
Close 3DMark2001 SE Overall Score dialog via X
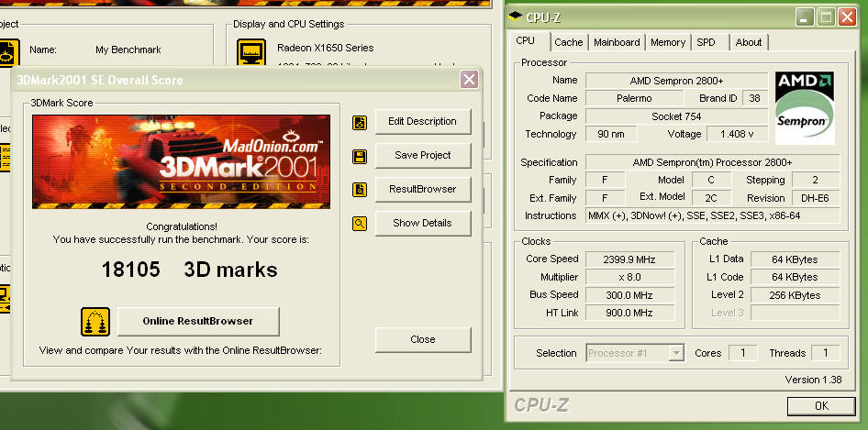[x=470, y=80]
